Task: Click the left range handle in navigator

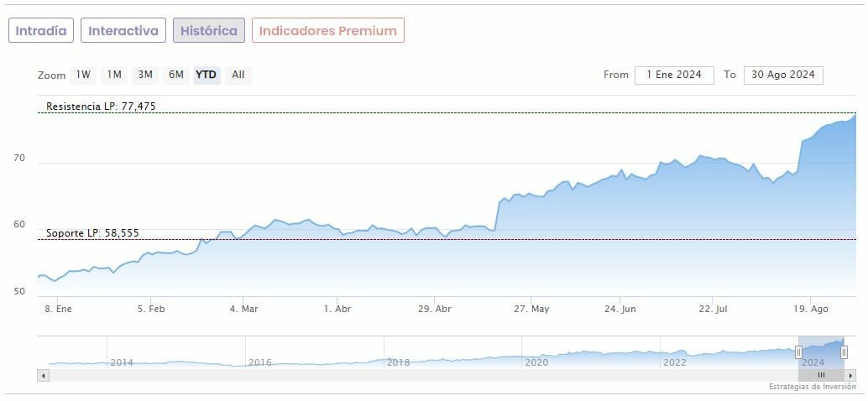Action: click(798, 352)
